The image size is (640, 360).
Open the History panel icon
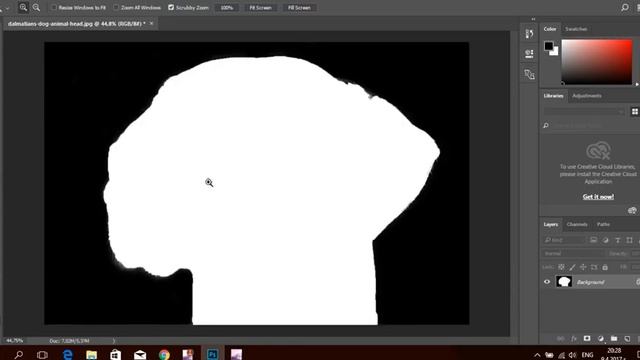tap(529, 33)
